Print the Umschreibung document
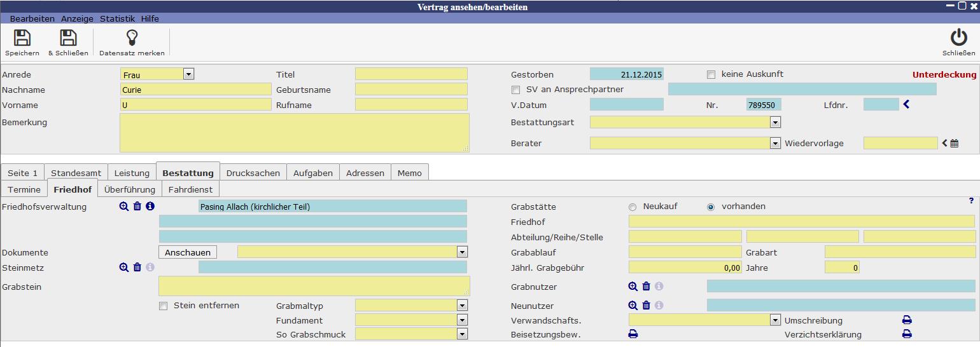Image resolution: width=980 pixels, height=347 pixels. pos(907,320)
